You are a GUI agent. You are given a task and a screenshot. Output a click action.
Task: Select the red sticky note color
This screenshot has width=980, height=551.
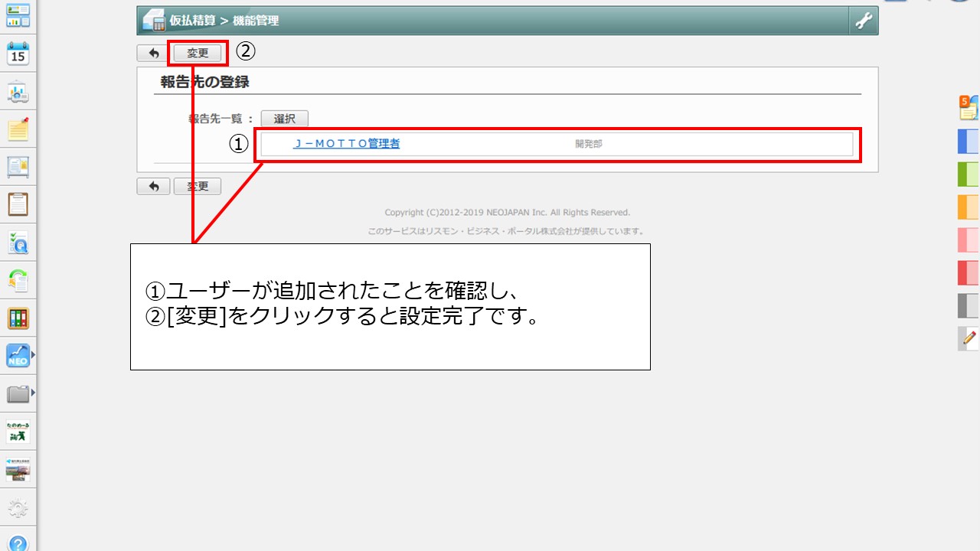coord(969,273)
